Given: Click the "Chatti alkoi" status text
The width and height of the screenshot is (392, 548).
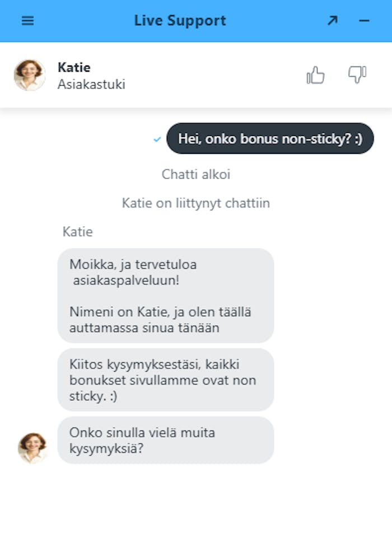Looking at the screenshot, I should (x=196, y=174).
